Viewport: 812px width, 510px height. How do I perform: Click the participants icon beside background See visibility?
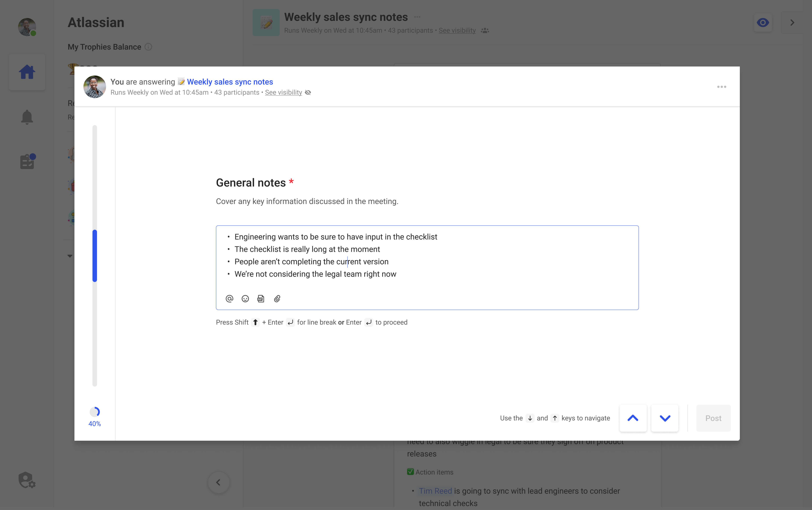click(485, 30)
